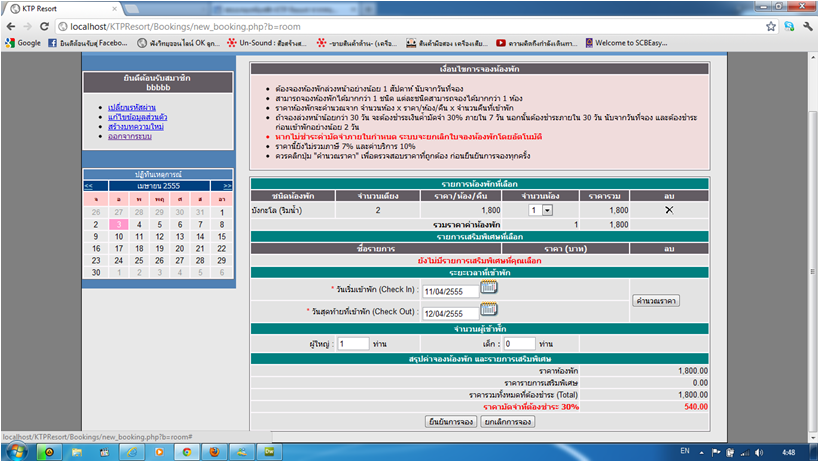Click the edit personal info link
This screenshot has width=819, height=462.
pos(137,117)
